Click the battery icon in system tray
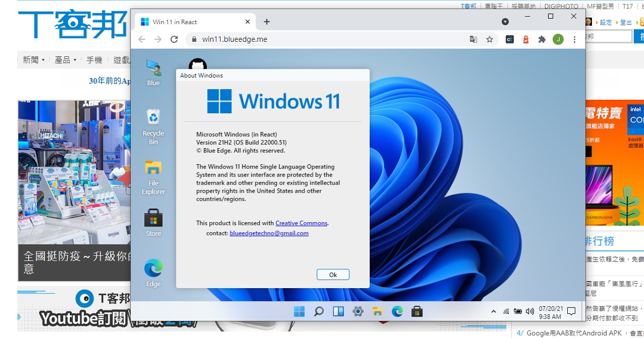 tap(518, 311)
